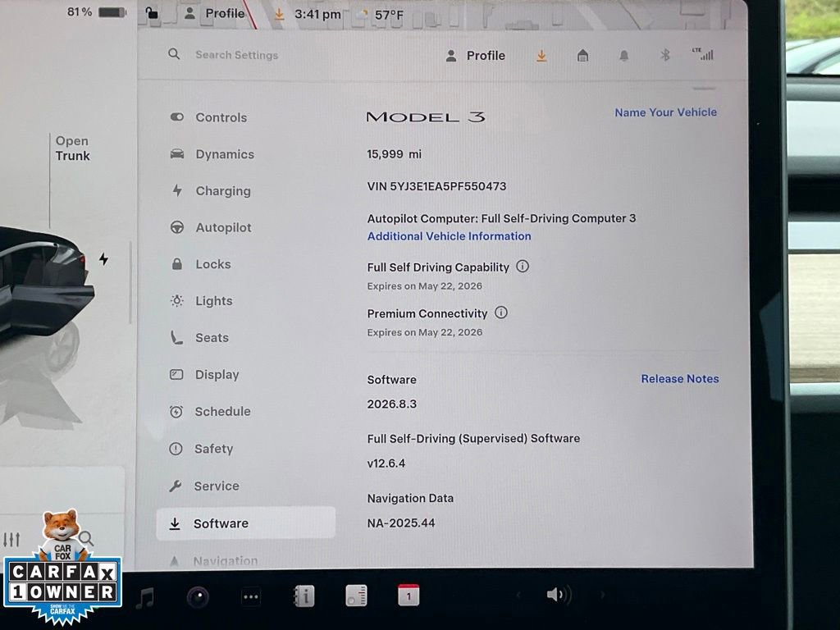840x630 pixels.
Task: Tap the LTE signal strength icon
Action: pos(703,54)
